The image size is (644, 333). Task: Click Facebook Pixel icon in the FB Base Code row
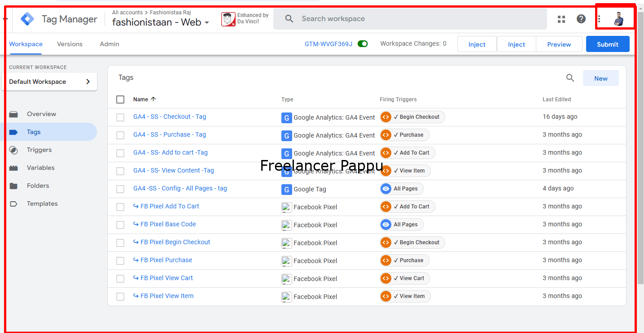[x=287, y=225]
